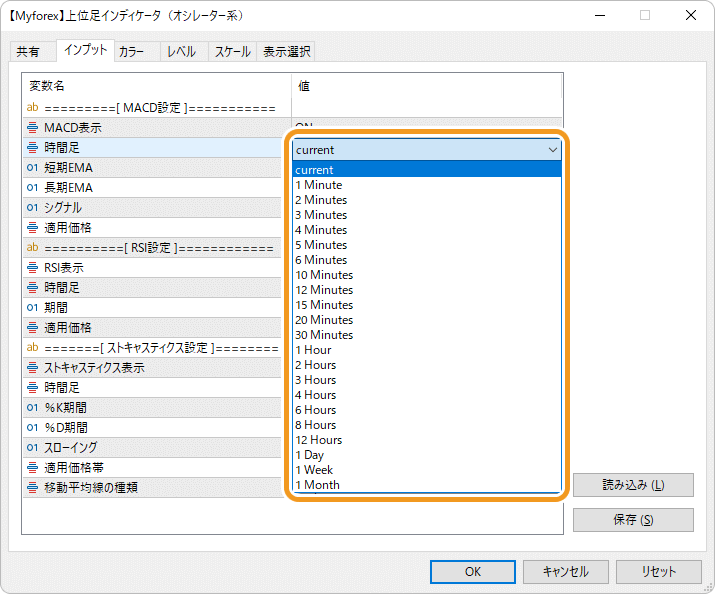Choose '30 Minutes' from the list
This screenshot has height=594, width=715.
click(x=426, y=336)
